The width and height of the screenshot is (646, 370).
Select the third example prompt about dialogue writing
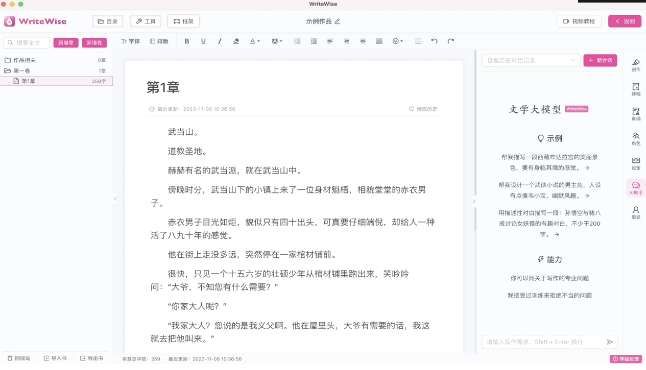point(549,223)
